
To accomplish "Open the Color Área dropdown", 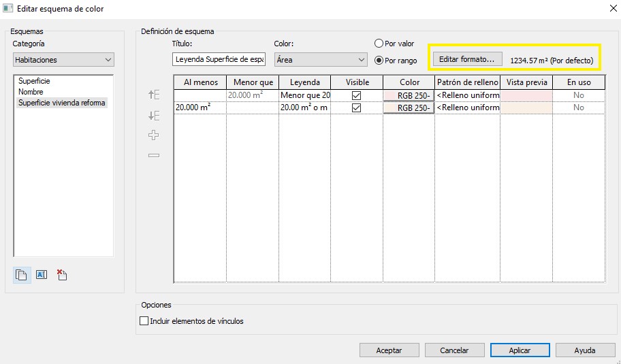I will [x=320, y=60].
